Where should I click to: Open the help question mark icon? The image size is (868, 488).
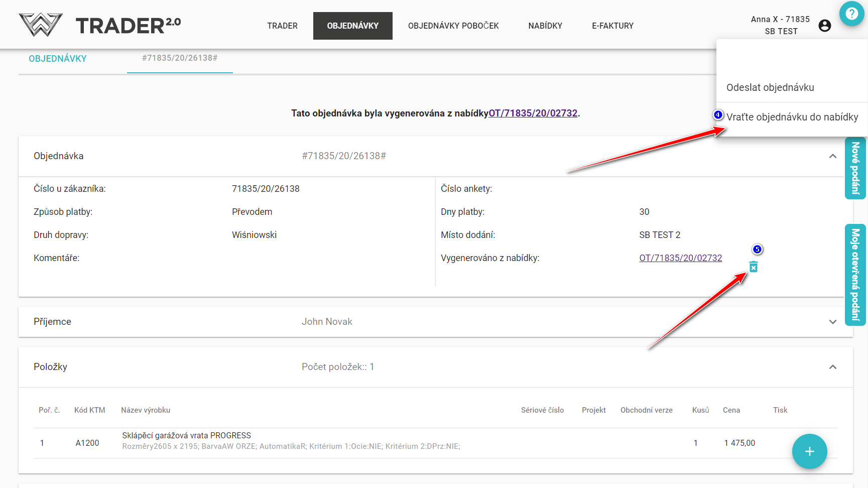[851, 14]
